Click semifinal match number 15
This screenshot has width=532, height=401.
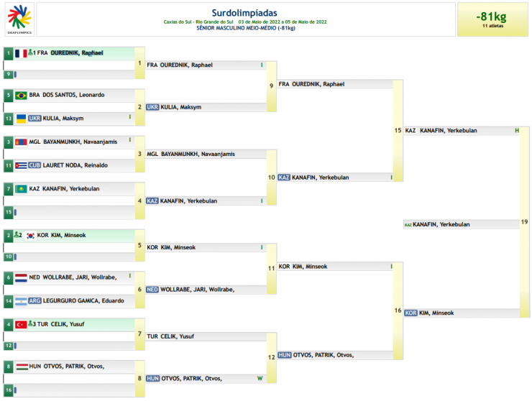pos(398,131)
